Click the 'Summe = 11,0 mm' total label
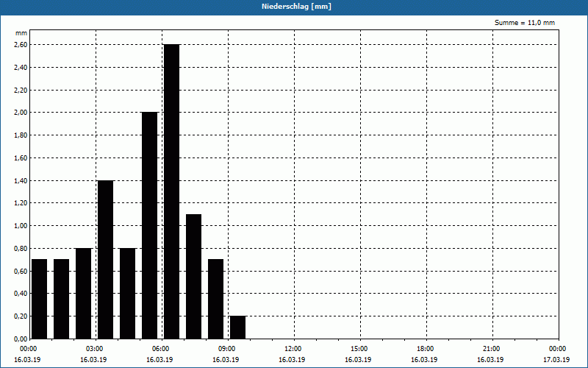Viewport: 588px width, 368px height. tap(525, 23)
